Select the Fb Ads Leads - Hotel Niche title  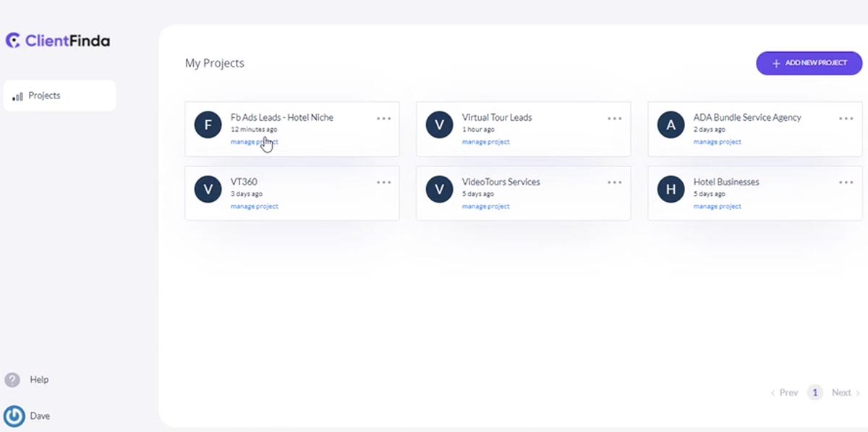coord(282,117)
